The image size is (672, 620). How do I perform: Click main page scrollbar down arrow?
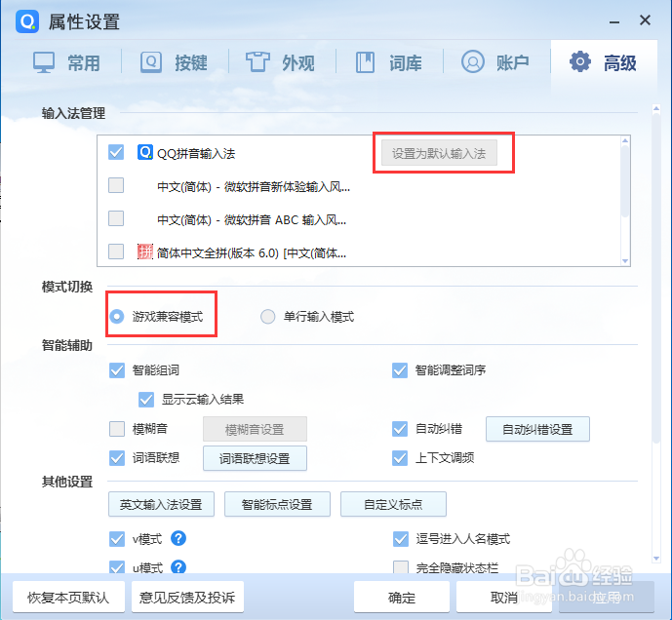[x=656, y=558]
